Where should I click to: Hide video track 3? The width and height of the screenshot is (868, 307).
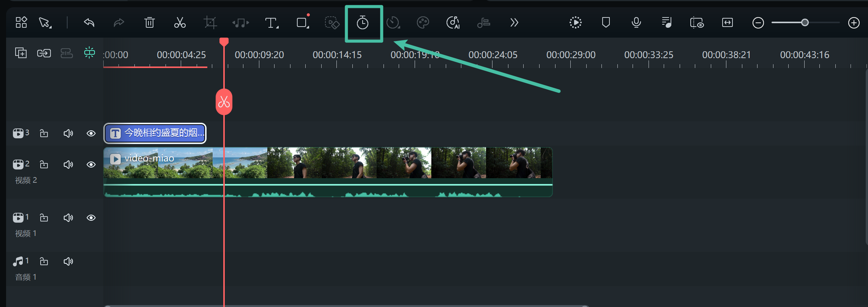[91, 133]
